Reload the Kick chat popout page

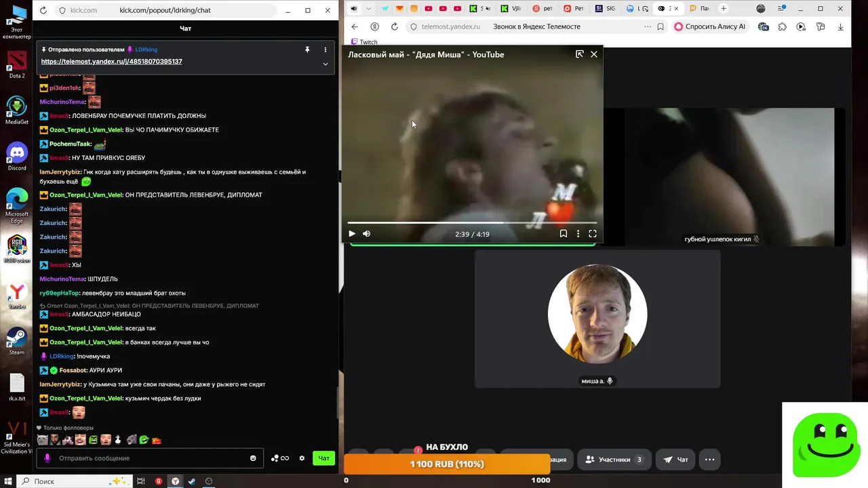tap(43, 10)
